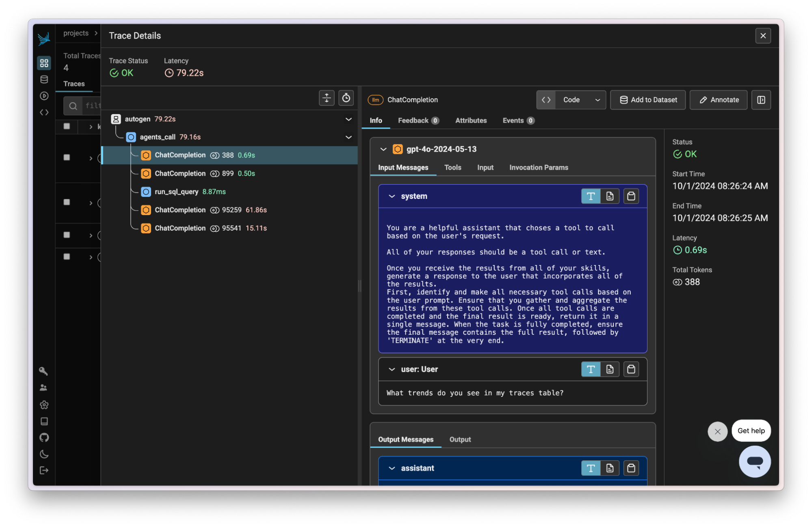812x528 pixels.
Task: Open the Invocation Params tab
Action: click(538, 168)
